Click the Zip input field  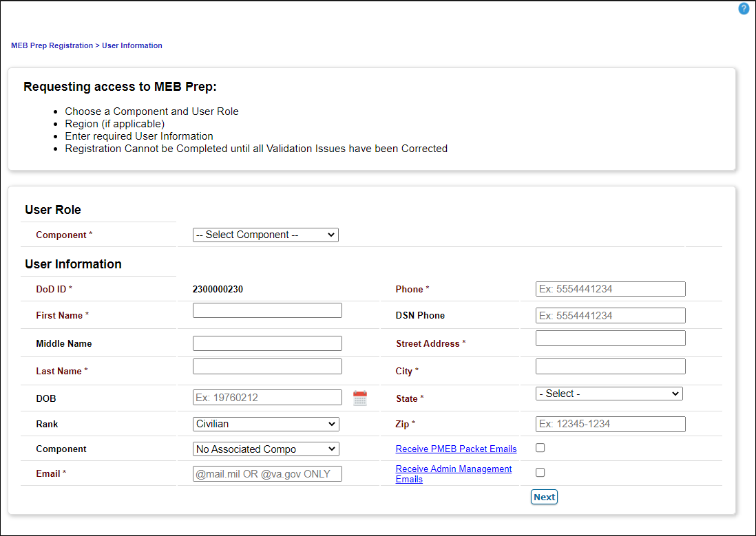tap(610, 424)
